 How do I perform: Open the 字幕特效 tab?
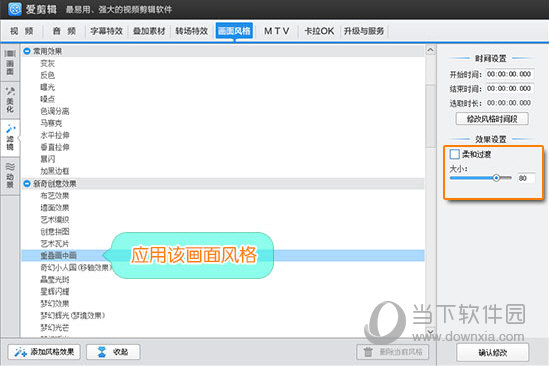pos(107,31)
